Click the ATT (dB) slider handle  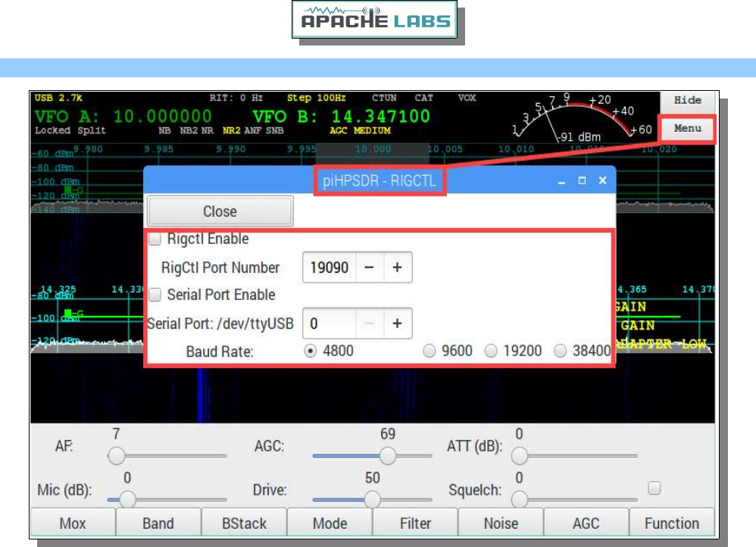519,455
